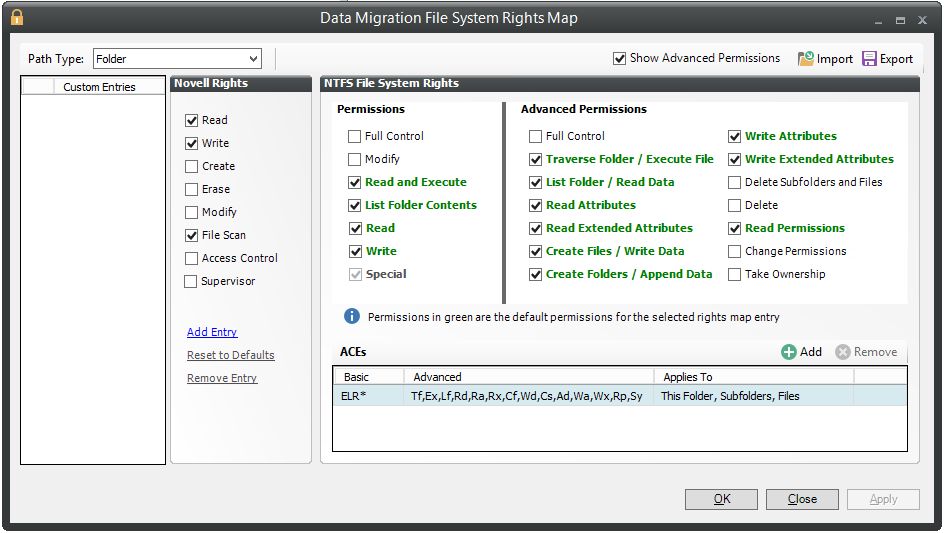This screenshot has width=944, height=533.
Task: Click the Import folder icon
Action: (x=806, y=59)
